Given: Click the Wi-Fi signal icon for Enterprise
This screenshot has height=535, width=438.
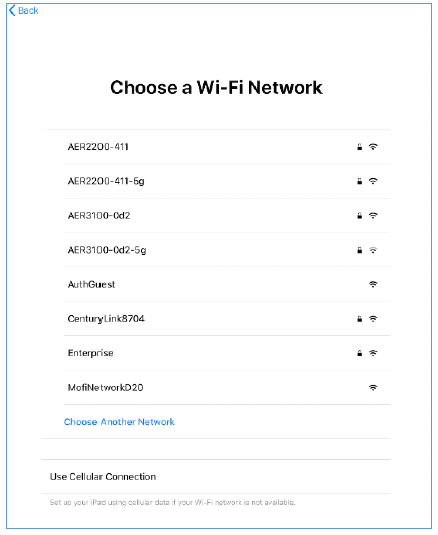Looking at the screenshot, I should (x=373, y=353).
